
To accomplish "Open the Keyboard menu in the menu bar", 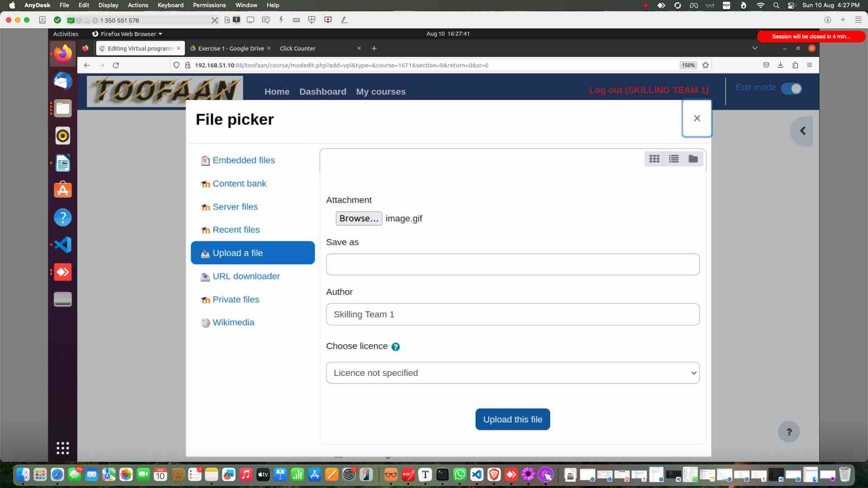I will tap(170, 5).
